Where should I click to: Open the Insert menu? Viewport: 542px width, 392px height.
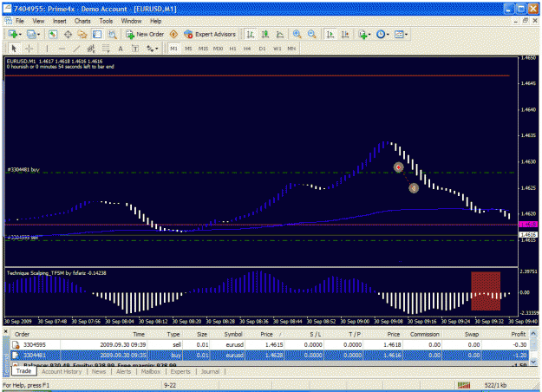click(x=60, y=21)
